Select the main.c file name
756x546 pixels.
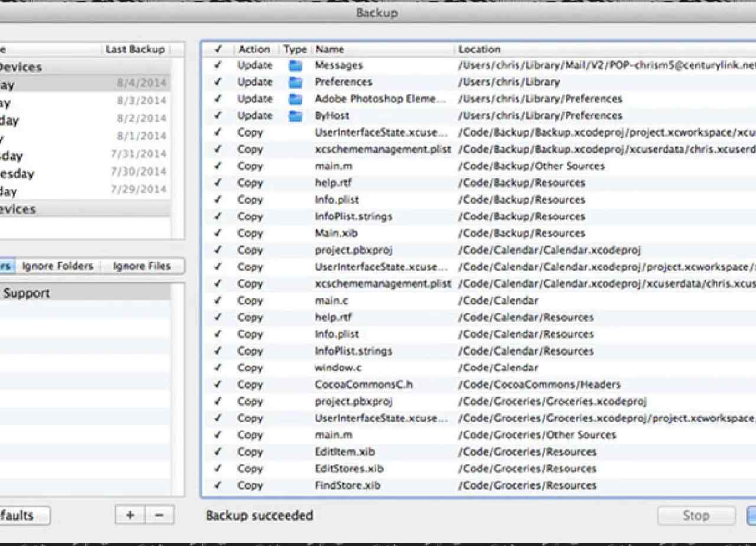click(331, 300)
